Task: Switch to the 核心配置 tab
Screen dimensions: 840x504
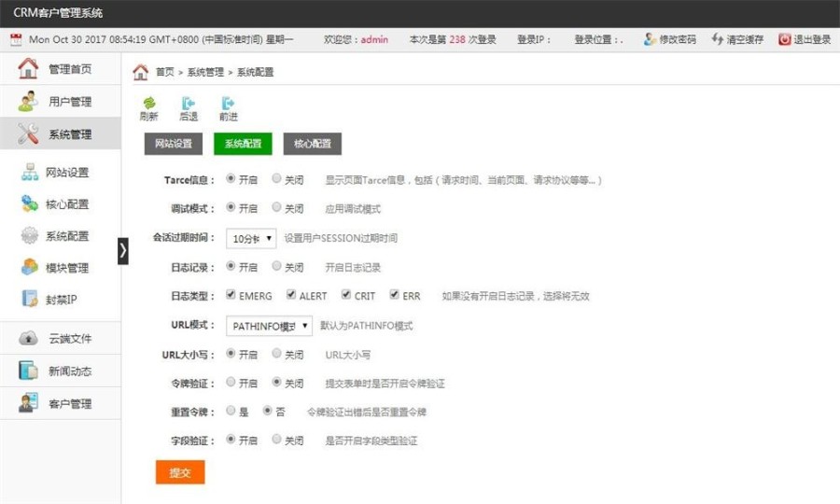Action: coord(312,144)
